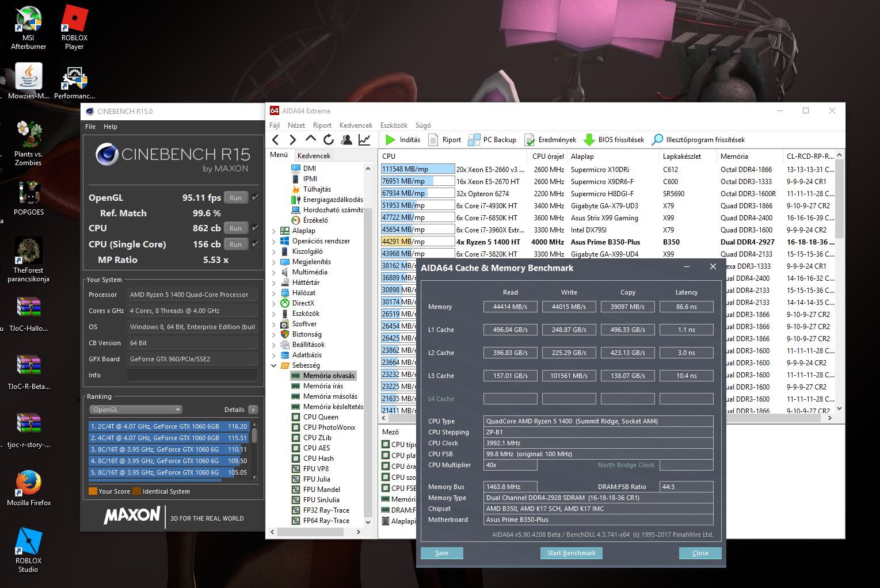Viewport: 880px width, 588px height.
Task: Open Eredmények results toolbar item
Action: pyautogui.click(x=550, y=140)
